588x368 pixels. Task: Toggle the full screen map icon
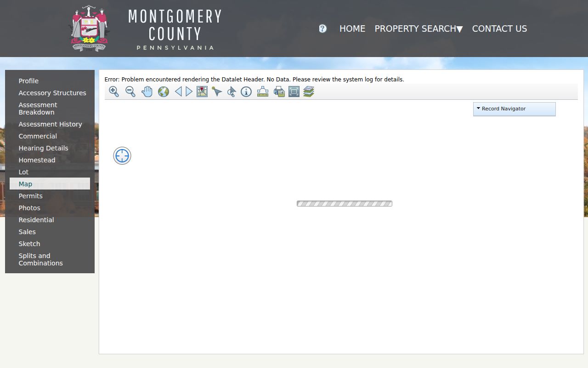click(x=294, y=92)
